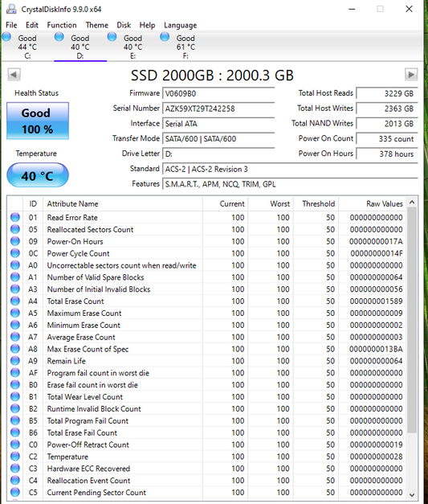Click the Power On Hours value 378 hours
Screen dimensions: 428x504
pyautogui.click(x=387, y=154)
